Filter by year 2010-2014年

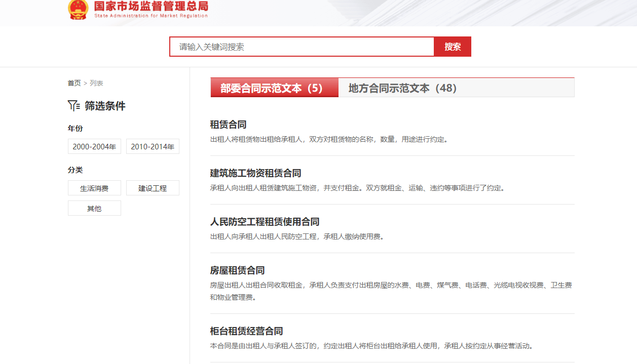153,147
